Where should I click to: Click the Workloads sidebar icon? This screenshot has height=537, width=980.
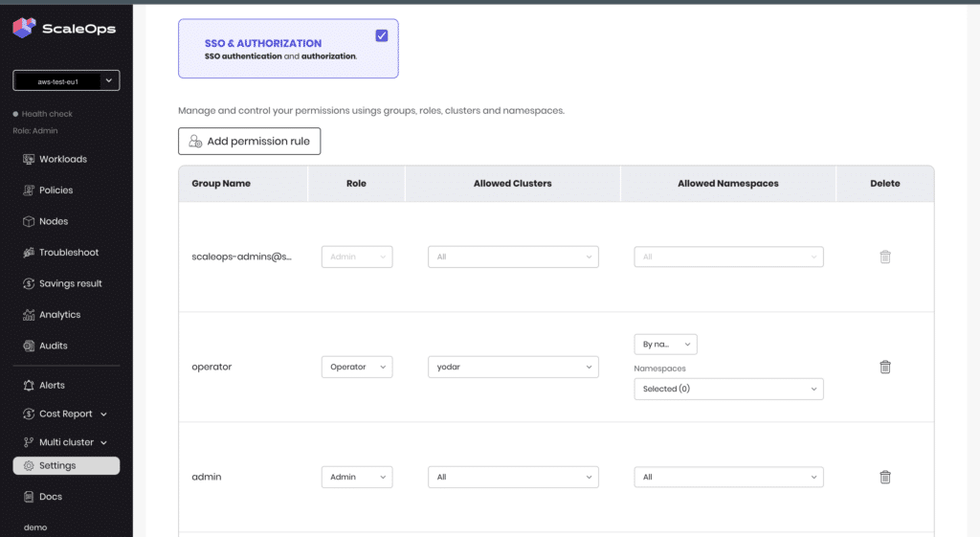coord(29,159)
